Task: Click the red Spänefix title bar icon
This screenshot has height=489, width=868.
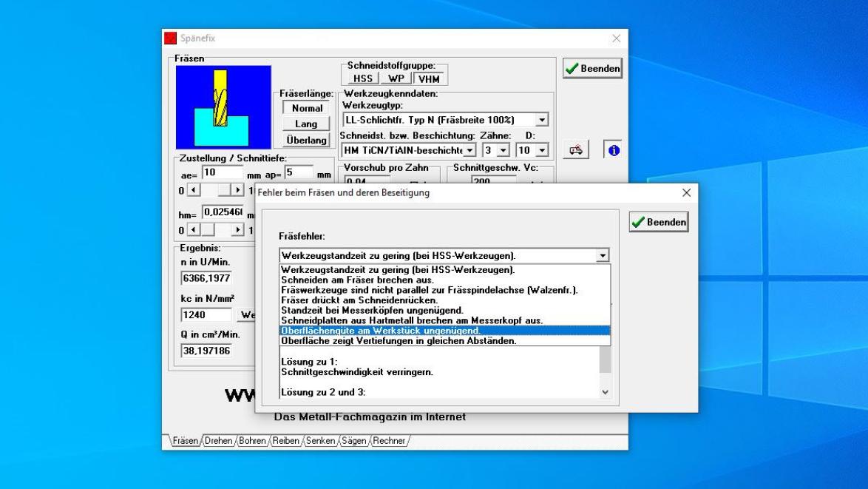Action: click(171, 38)
